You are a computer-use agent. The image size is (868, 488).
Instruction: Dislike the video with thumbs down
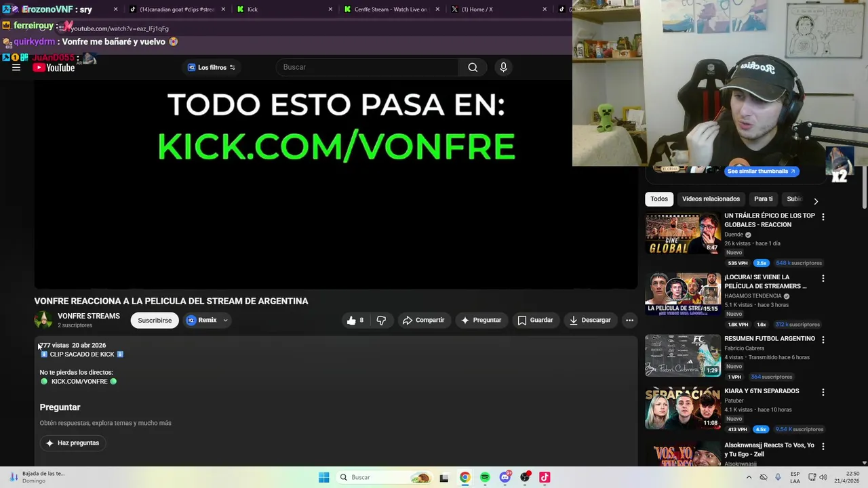click(381, 320)
